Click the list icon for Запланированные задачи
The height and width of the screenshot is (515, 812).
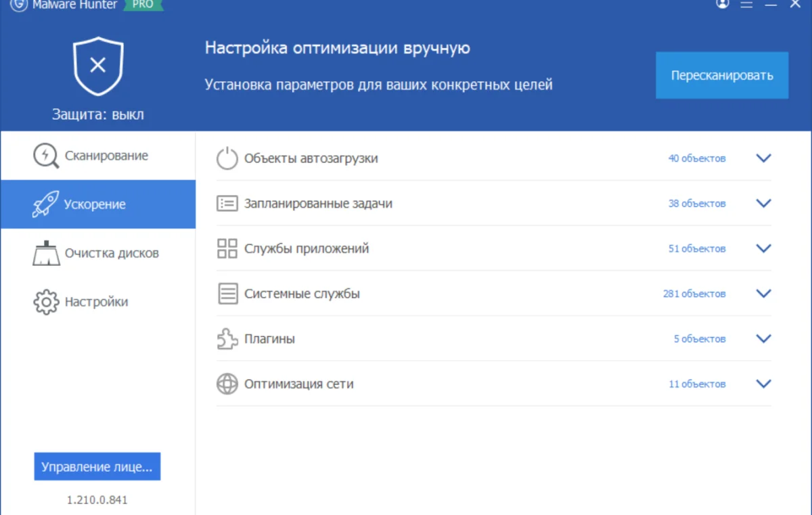(x=227, y=204)
